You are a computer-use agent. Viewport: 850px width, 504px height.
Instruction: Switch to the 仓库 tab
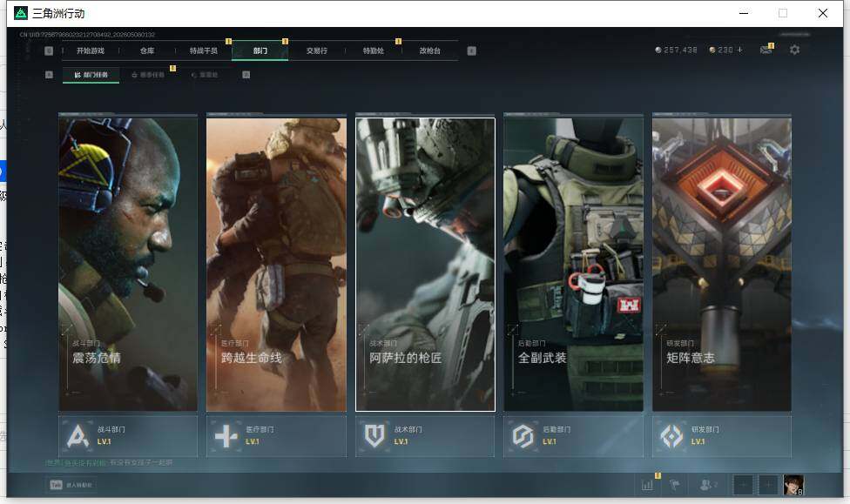(x=147, y=50)
